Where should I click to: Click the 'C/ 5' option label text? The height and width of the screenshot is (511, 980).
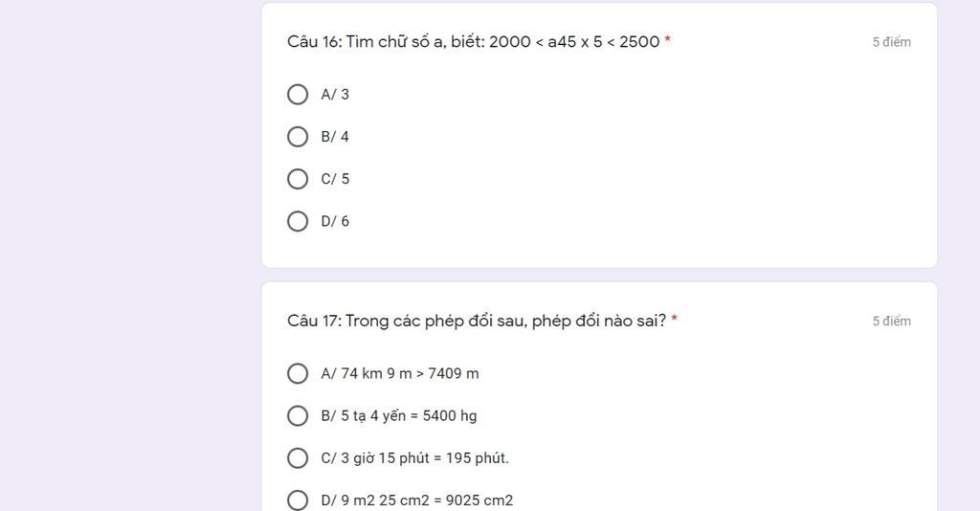(335, 179)
